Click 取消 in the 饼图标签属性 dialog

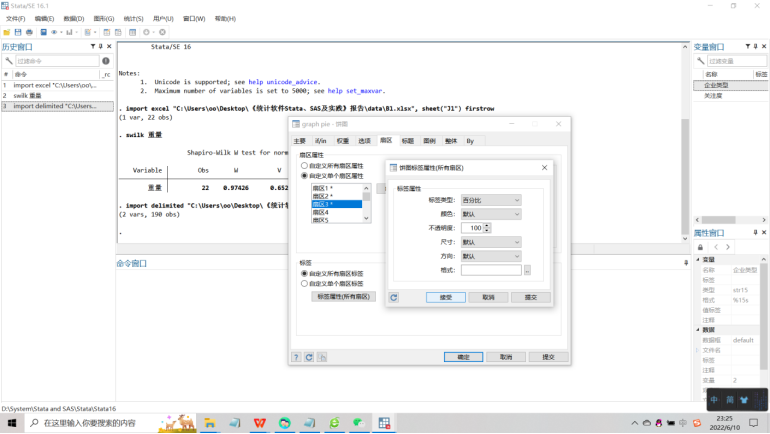pos(488,298)
